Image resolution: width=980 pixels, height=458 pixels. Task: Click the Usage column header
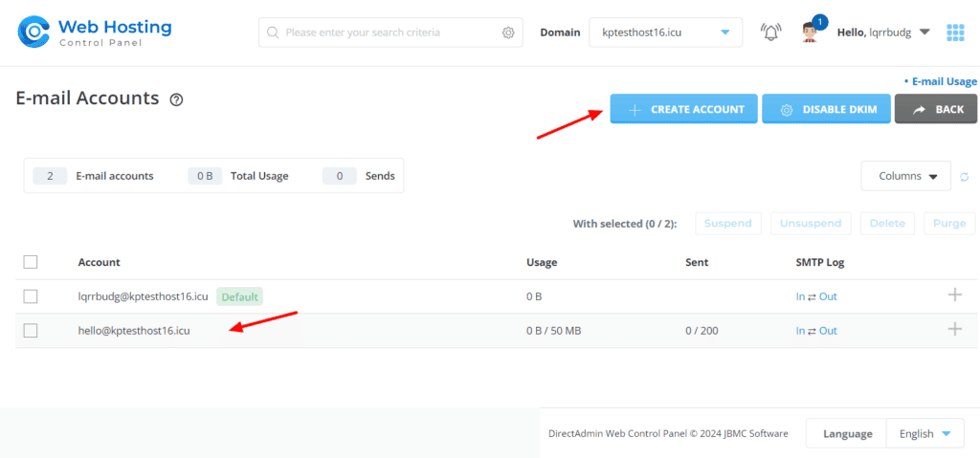point(542,262)
